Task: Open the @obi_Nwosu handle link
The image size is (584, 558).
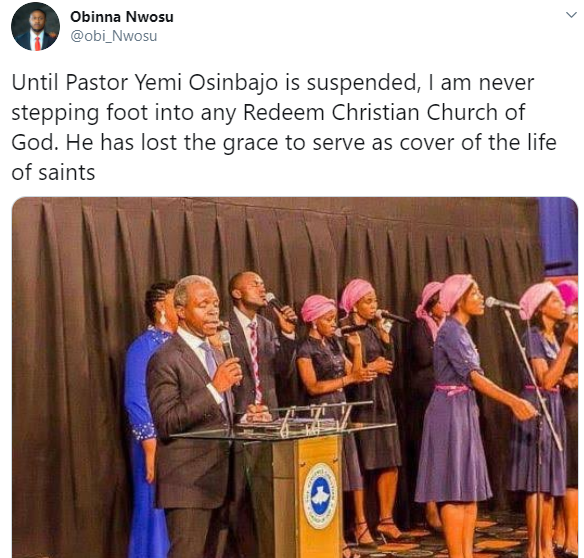Action: (x=114, y=36)
